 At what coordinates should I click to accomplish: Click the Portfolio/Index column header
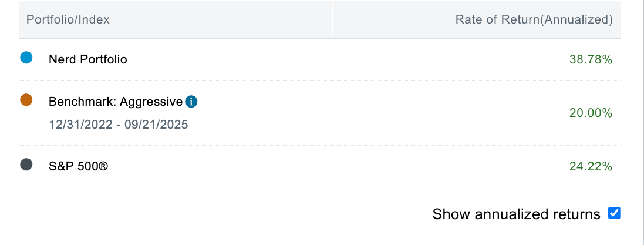click(68, 19)
